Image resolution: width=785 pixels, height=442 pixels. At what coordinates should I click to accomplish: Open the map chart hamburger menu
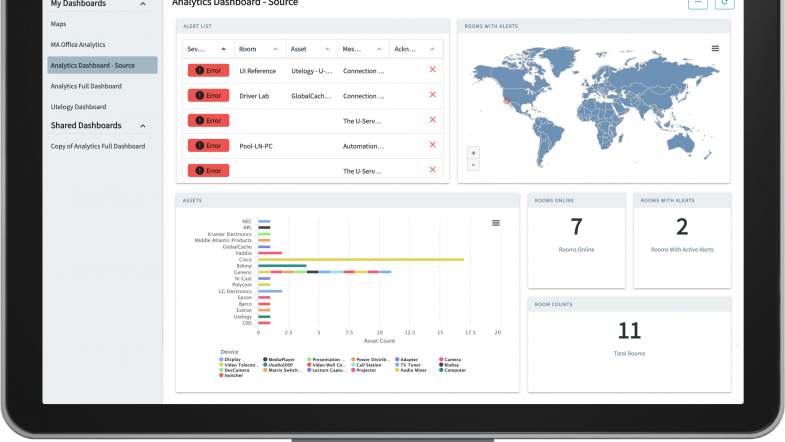coord(715,49)
